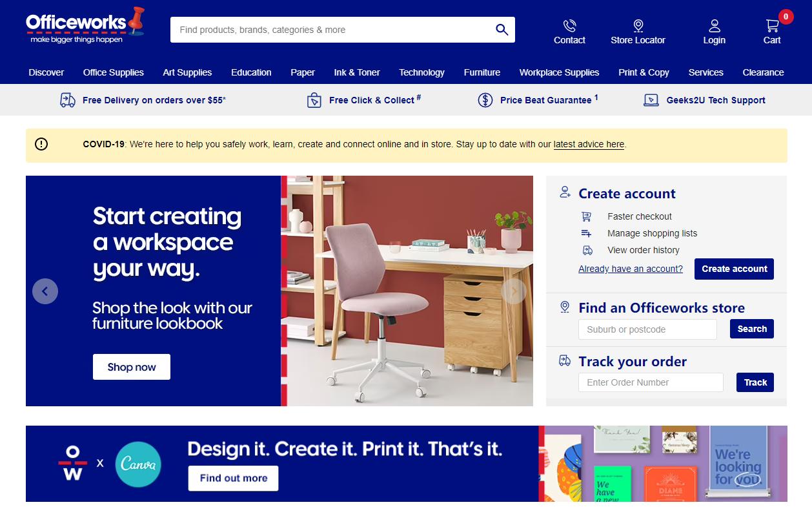Focus the Enter Order Number field
The image size is (812, 518).
click(651, 382)
